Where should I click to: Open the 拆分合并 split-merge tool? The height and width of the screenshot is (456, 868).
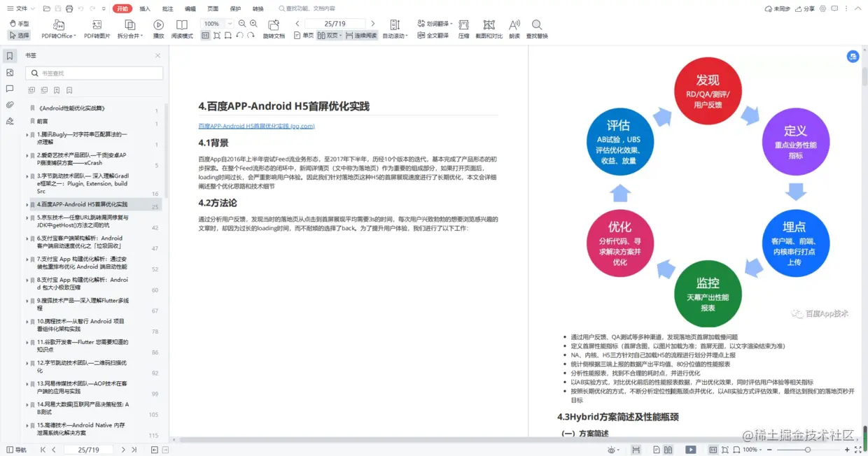(129, 29)
